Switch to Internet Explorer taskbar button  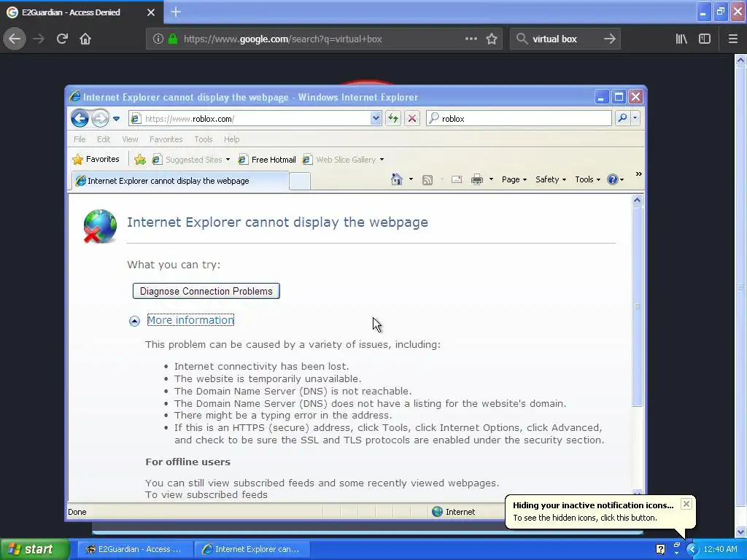252,549
